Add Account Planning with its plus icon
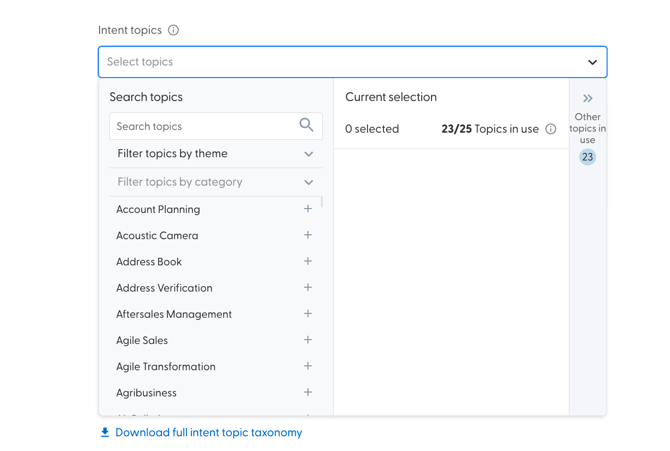Viewport: 670px width, 451px height. pos(308,209)
